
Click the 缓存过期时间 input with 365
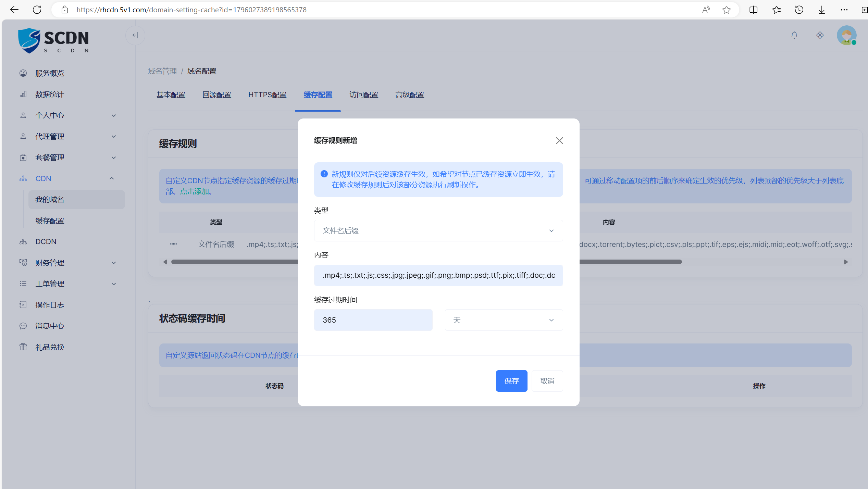tap(373, 320)
